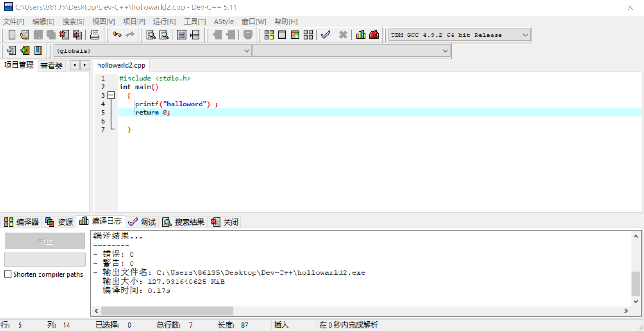Image resolution: width=644 pixels, height=331 pixels.
Task: Click the Save toolbar icon
Action: [38, 35]
